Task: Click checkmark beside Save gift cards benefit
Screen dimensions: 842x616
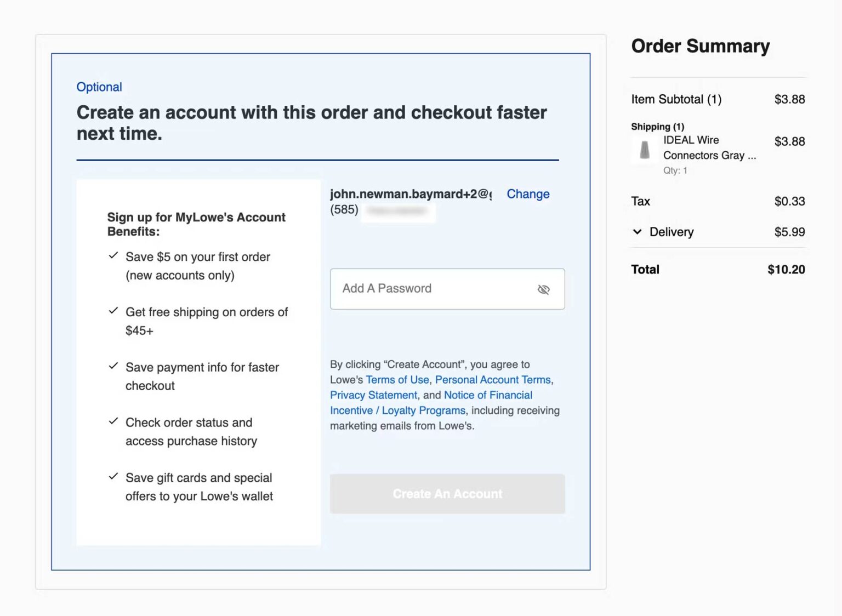Action: tap(113, 477)
